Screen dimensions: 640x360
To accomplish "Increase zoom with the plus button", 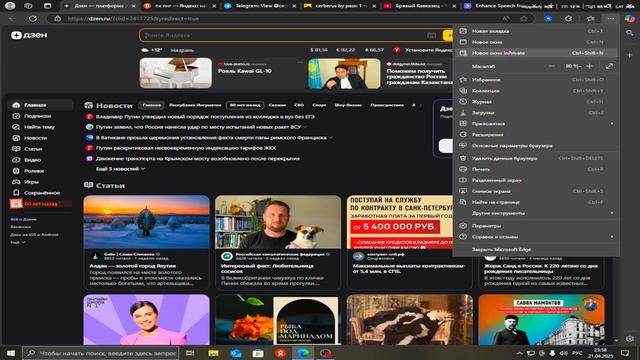I will 589,66.
